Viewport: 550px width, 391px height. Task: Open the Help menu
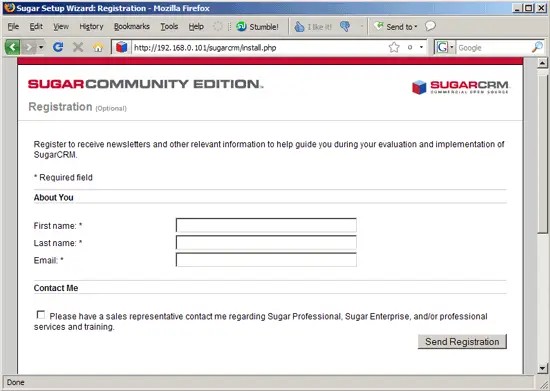click(x=196, y=27)
